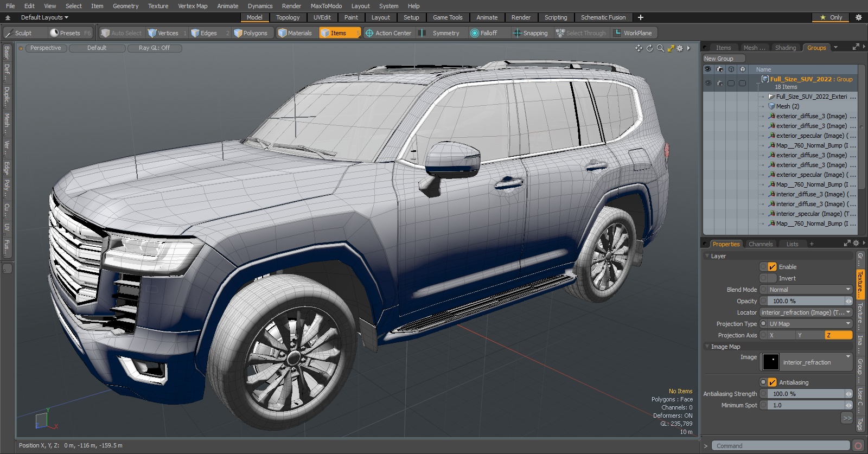The image size is (868, 454).
Task: Add a new layout tab with plus
Action: (x=641, y=17)
